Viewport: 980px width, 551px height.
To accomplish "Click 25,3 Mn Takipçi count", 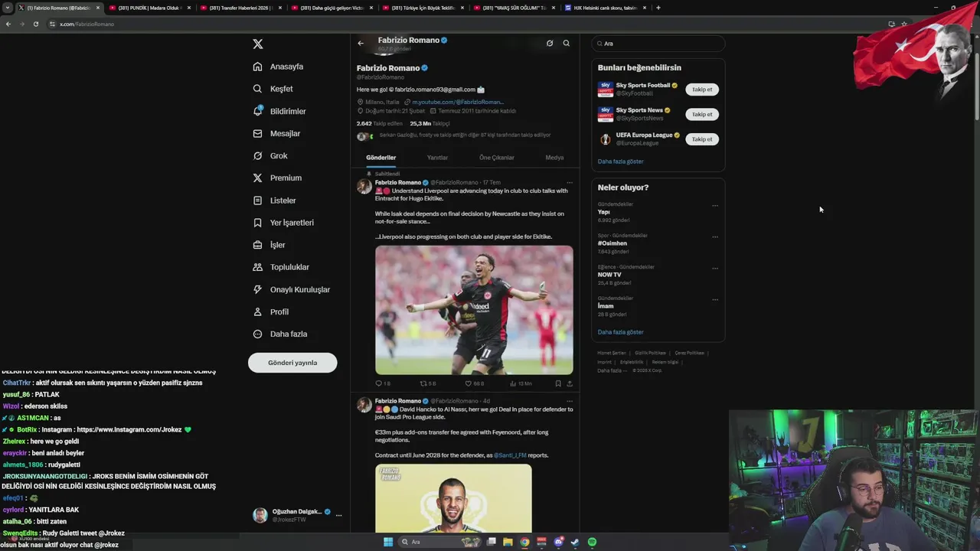I will click(x=430, y=123).
